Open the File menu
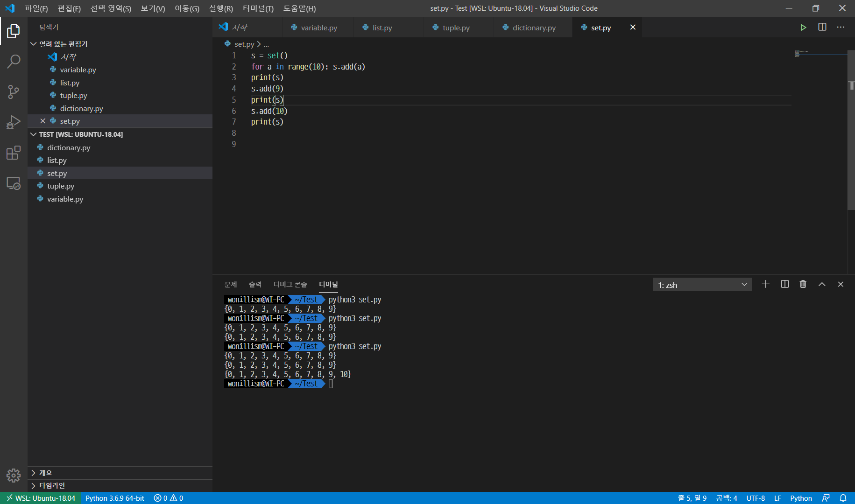 pos(36,8)
